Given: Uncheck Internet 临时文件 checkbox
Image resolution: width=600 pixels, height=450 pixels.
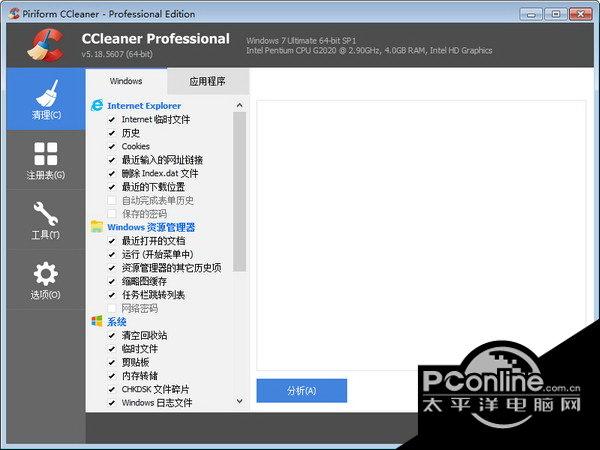Looking at the screenshot, I should [112, 119].
